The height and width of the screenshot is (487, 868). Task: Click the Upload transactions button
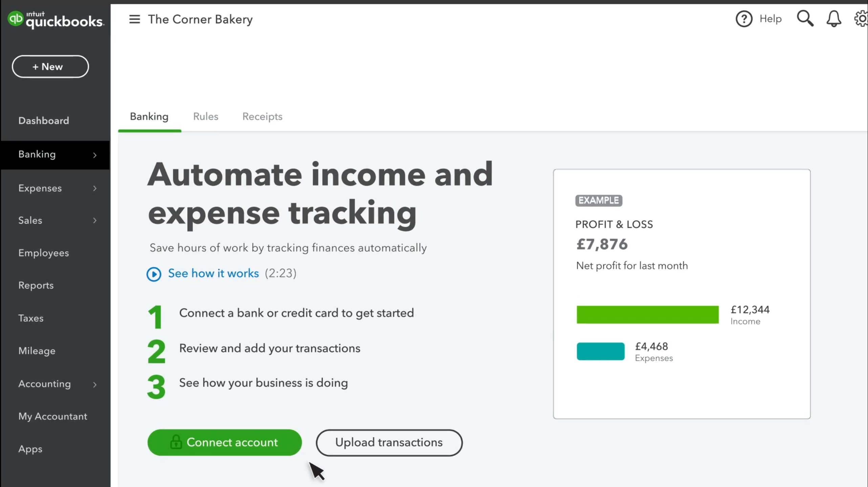[x=389, y=442]
